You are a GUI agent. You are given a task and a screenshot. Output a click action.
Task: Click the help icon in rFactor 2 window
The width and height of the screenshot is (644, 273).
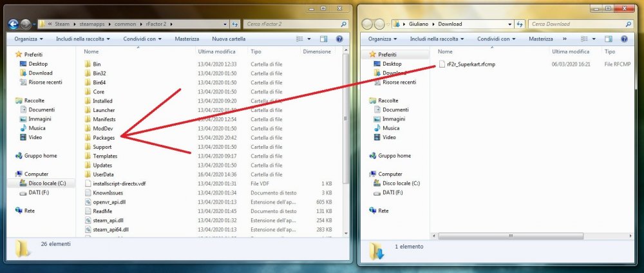pos(339,39)
